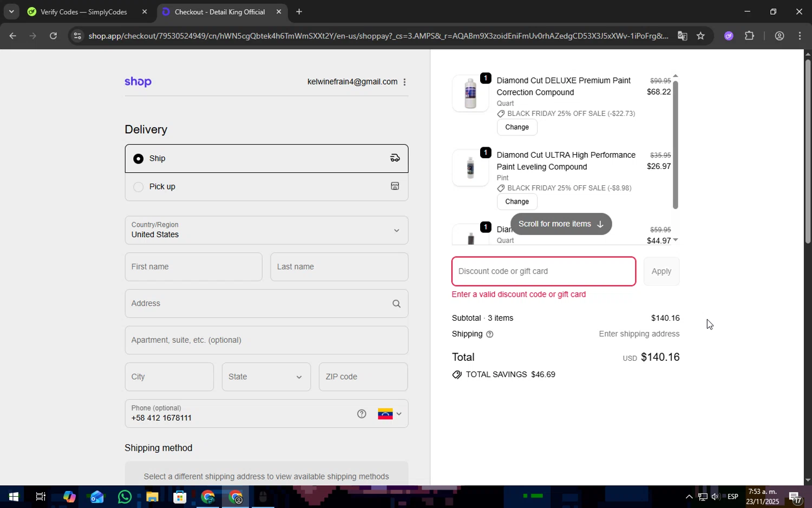Show hidden system tray icons
812x508 pixels.
[689, 497]
